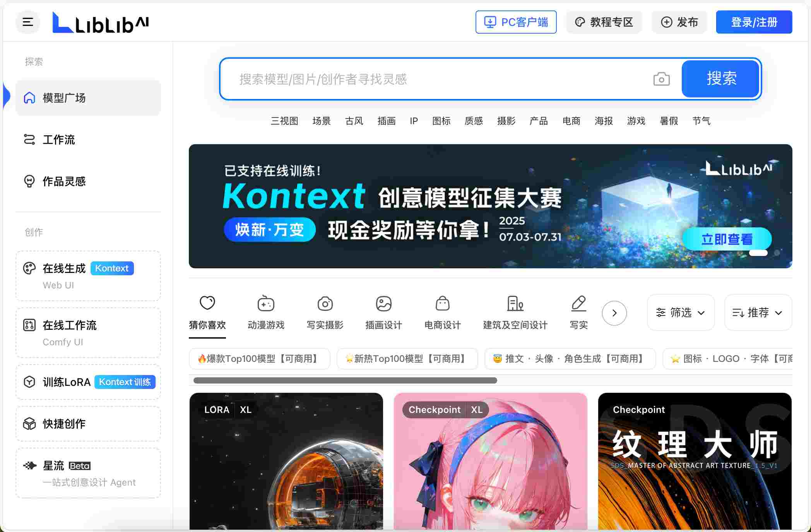Click the right arrow to show more categories

click(614, 313)
